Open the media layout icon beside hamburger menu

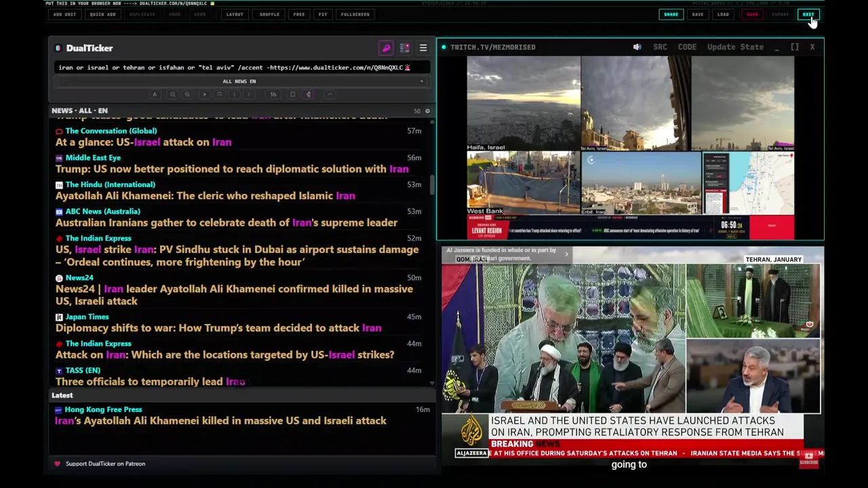pos(405,48)
